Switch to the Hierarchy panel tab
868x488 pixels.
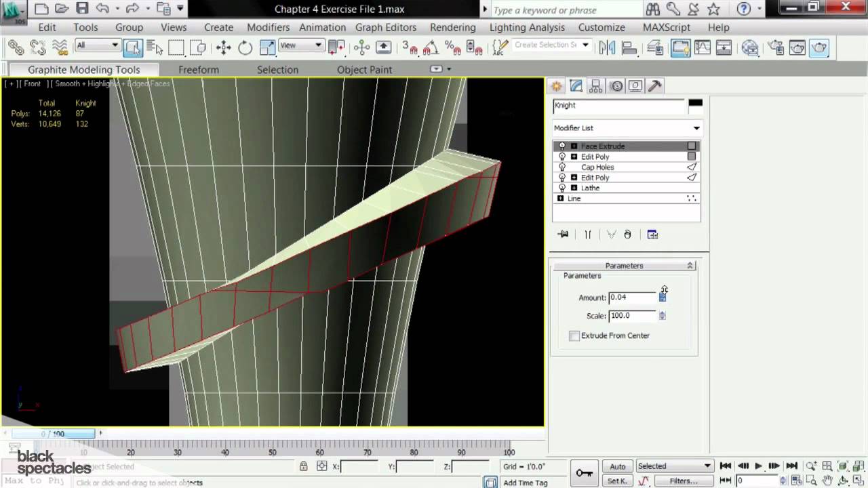click(x=596, y=86)
